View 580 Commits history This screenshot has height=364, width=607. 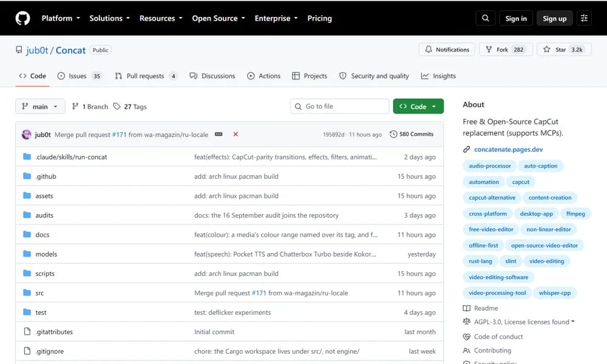[412, 134]
